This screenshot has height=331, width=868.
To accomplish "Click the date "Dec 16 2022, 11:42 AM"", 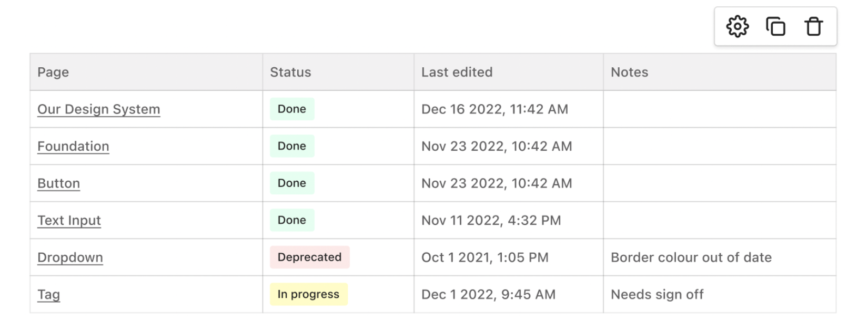I will pos(494,109).
